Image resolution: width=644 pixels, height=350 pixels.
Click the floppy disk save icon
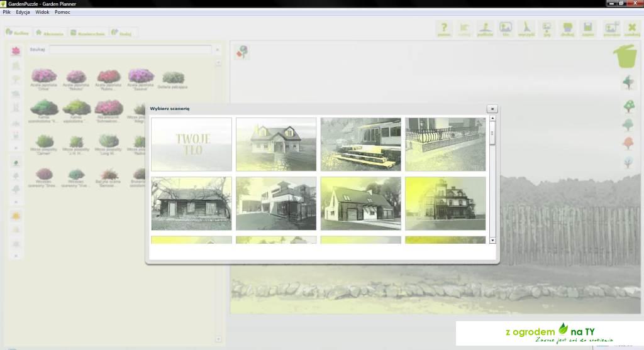point(588,28)
